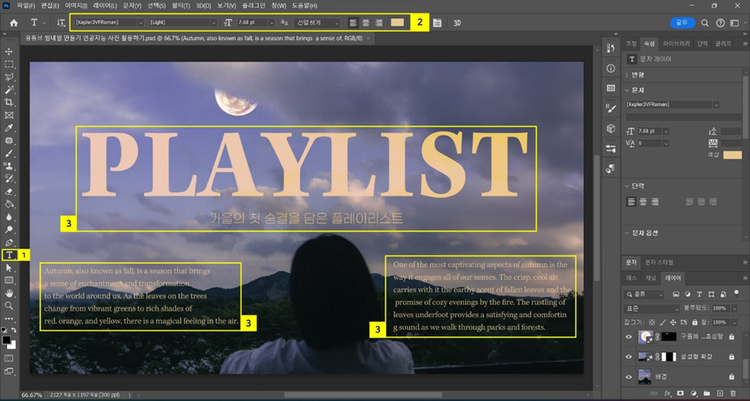This screenshot has width=750, height=401.
Task: Open the character and paragraph panels icon
Action: (x=437, y=22)
